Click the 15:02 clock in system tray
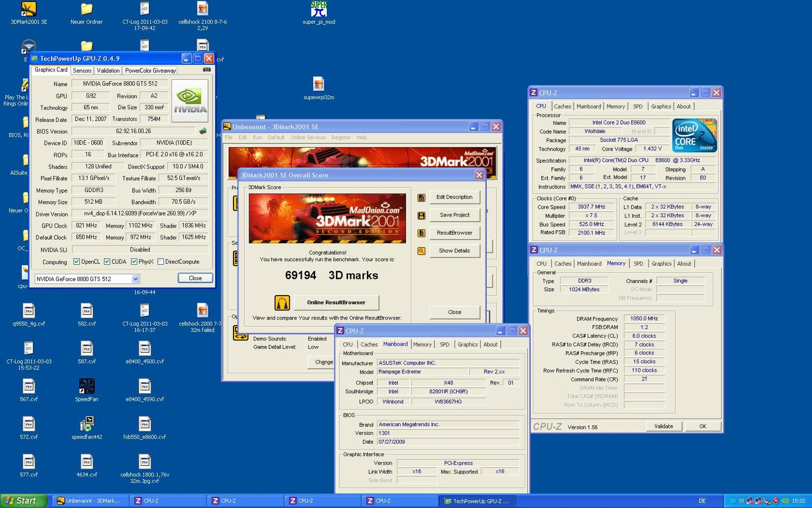Image resolution: width=812 pixels, height=508 pixels. coord(799,501)
